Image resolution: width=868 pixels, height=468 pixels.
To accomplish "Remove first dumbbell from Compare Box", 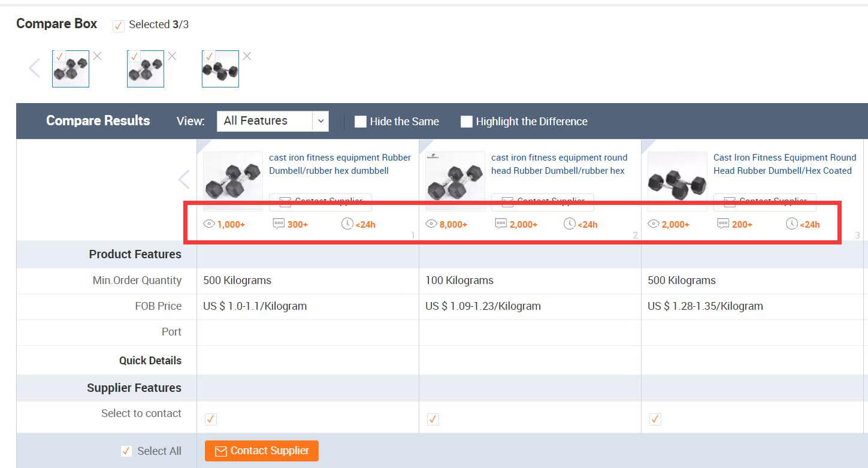I will tap(97, 56).
